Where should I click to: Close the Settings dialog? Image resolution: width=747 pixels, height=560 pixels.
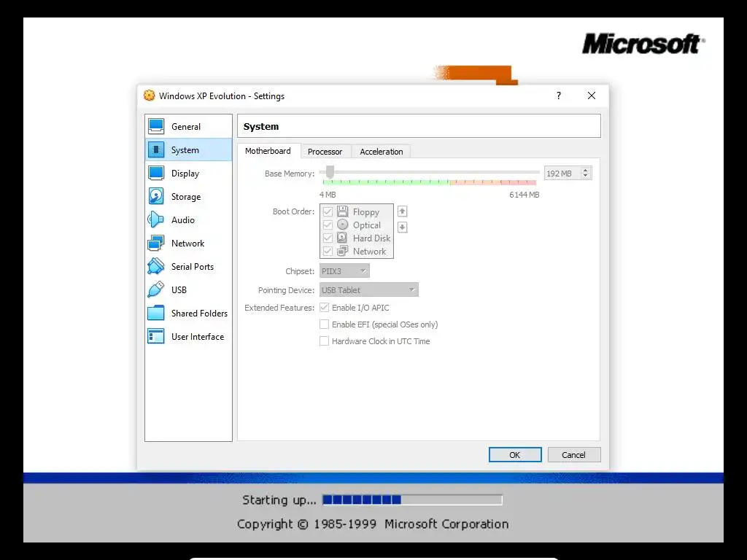click(592, 96)
